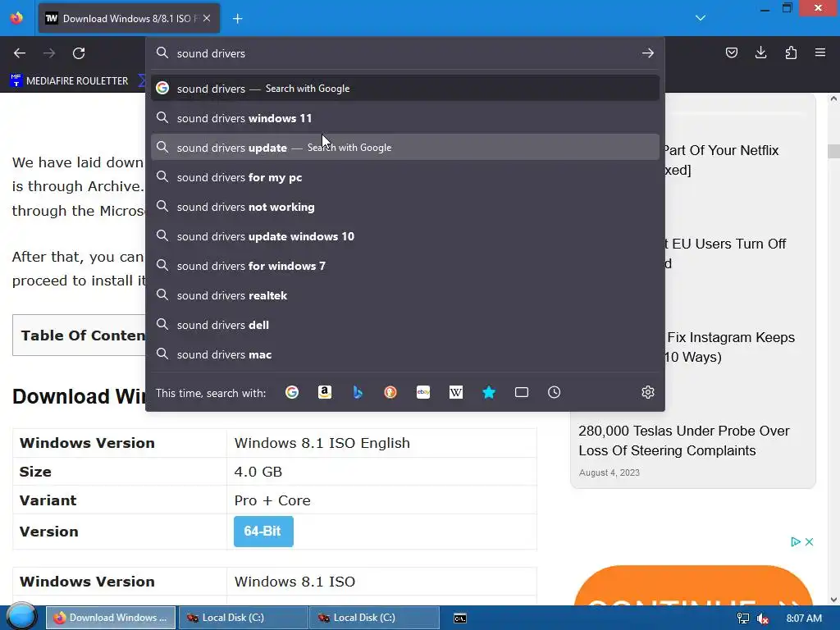Reload the current page

point(79,53)
